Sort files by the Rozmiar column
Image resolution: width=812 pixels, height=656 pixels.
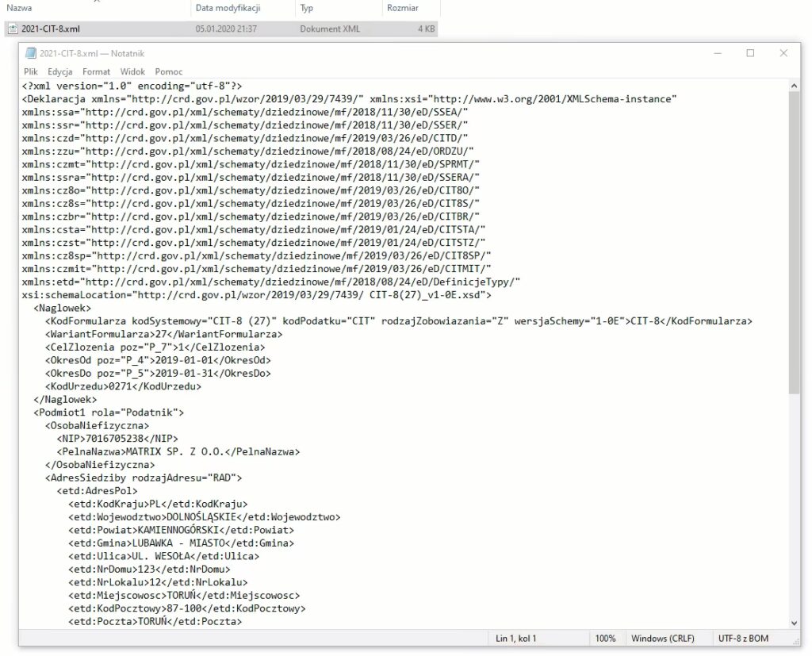tap(402, 8)
